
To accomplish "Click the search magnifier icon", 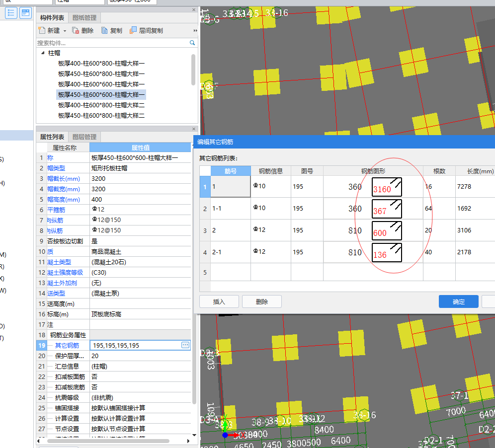I will tap(192, 43).
